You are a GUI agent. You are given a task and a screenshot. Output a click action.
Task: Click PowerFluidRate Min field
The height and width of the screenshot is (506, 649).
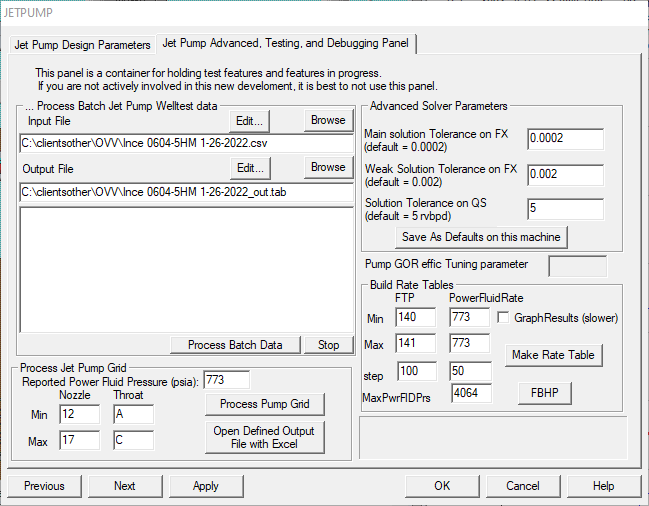(469, 317)
